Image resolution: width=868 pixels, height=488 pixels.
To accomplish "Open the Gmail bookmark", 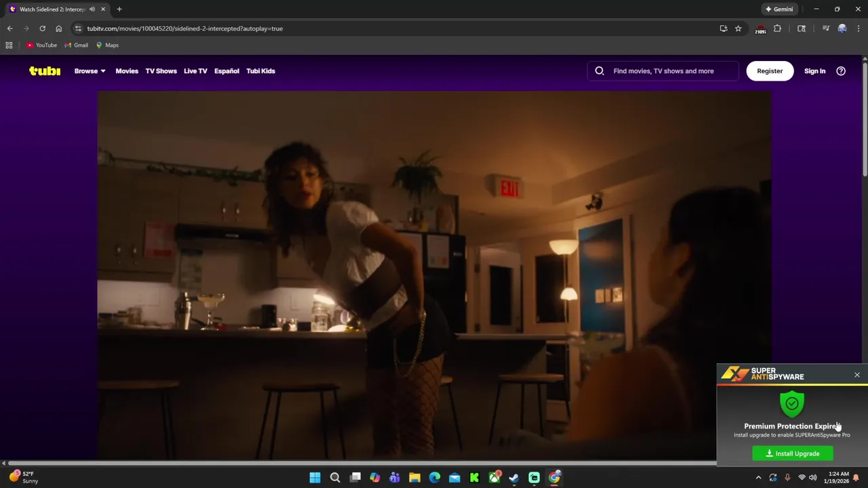I will pyautogui.click(x=76, y=45).
